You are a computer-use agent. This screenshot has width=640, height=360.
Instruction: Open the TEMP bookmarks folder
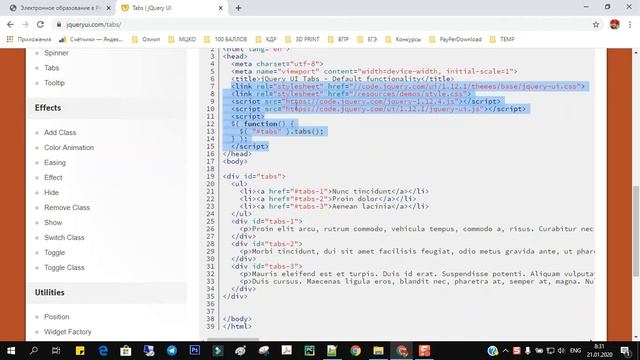[x=502, y=39]
